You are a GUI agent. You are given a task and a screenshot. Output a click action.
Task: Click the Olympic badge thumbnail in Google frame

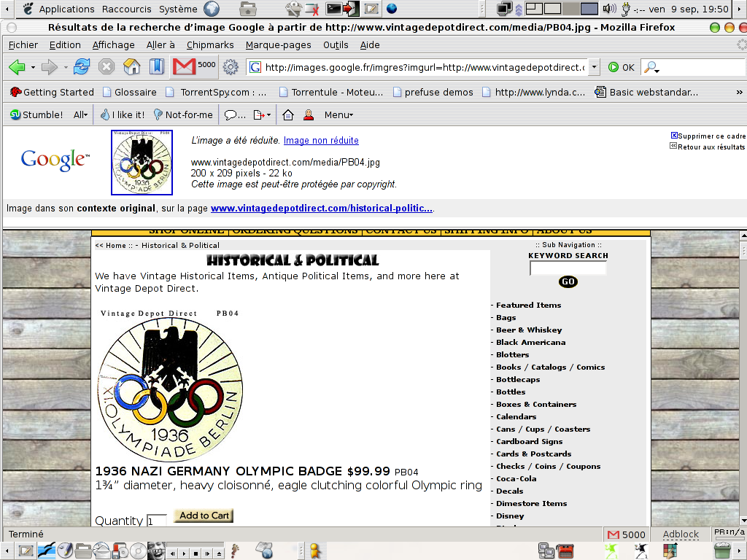pyautogui.click(x=142, y=163)
